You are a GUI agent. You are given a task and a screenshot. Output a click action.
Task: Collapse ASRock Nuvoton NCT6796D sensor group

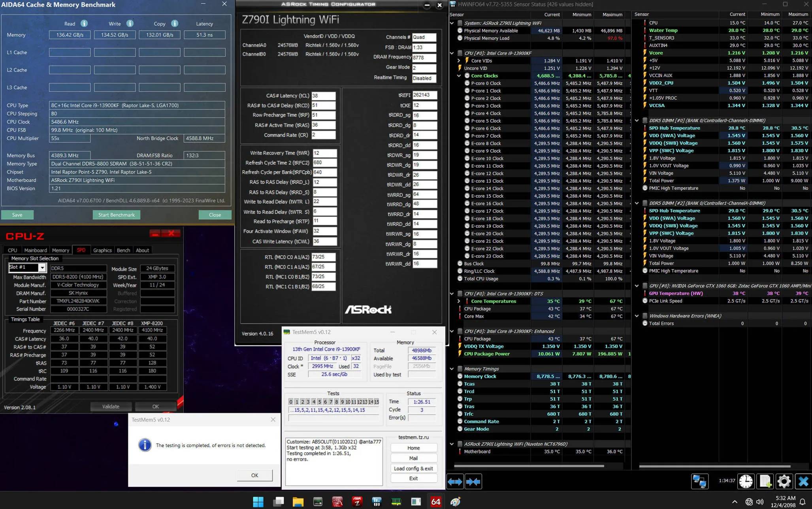pyautogui.click(x=452, y=444)
